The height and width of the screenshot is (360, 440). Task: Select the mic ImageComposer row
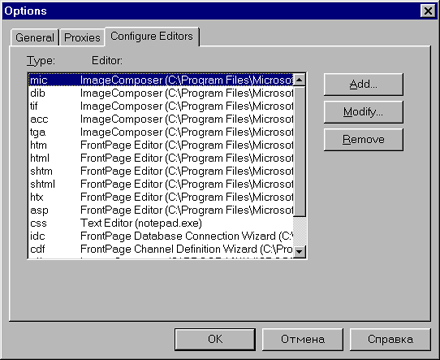click(x=161, y=80)
